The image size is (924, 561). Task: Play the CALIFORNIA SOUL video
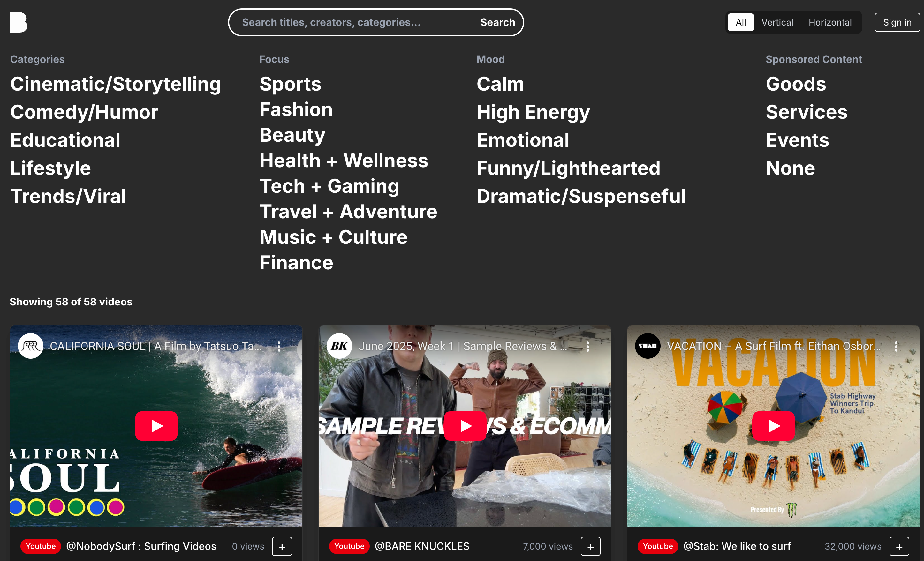pos(156,426)
